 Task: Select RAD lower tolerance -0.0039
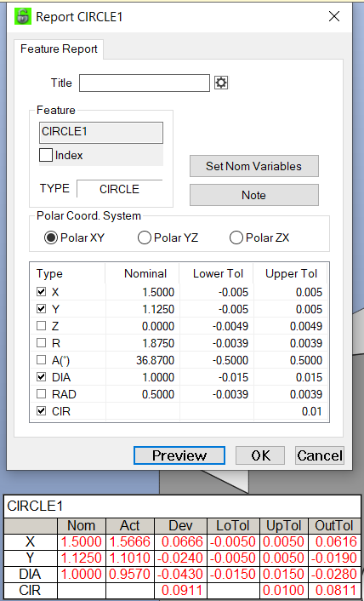[230, 394]
